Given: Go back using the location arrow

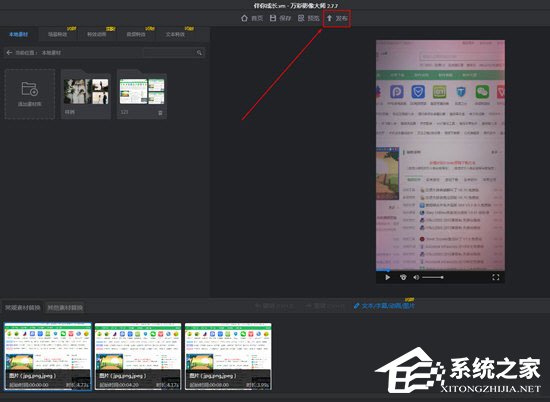Looking at the screenshot, I should 9,53.
